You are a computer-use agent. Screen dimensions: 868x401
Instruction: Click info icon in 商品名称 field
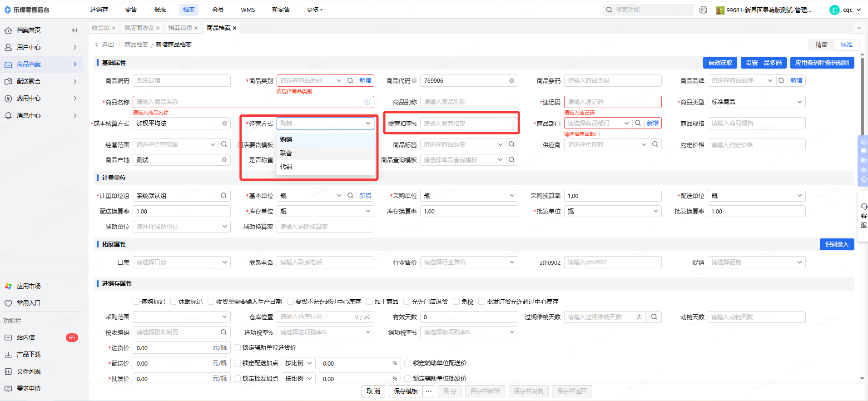pyautogui.click(x=367, y=102)
